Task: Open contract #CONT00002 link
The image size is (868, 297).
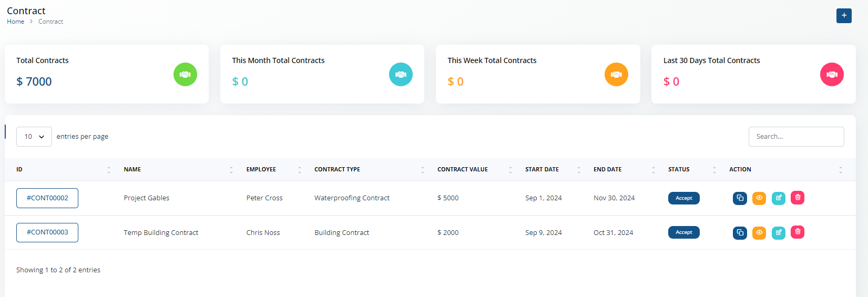Action: (x=47, y=198)
